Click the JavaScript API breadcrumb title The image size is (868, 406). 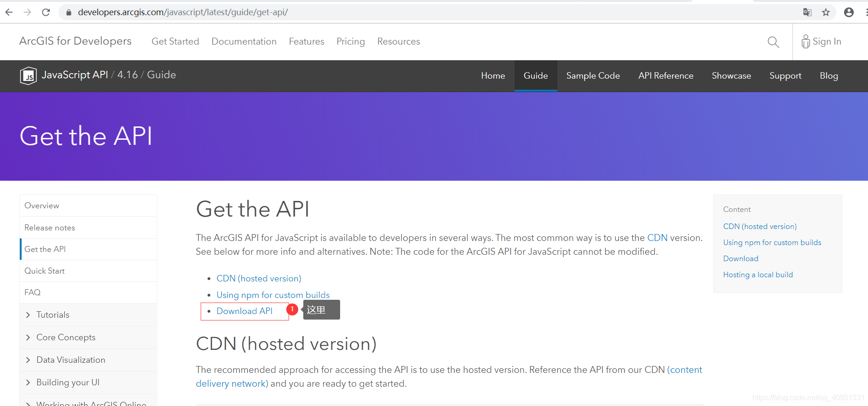tap(75, 74)
